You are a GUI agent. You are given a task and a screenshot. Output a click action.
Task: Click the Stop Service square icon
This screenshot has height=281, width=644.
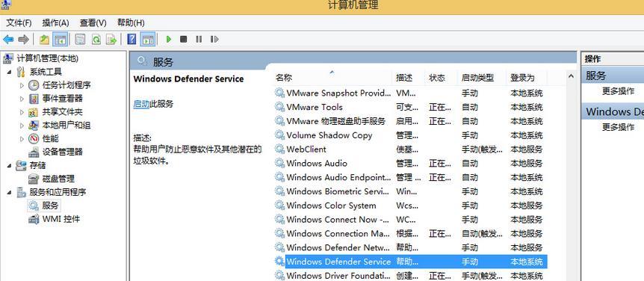184,40
